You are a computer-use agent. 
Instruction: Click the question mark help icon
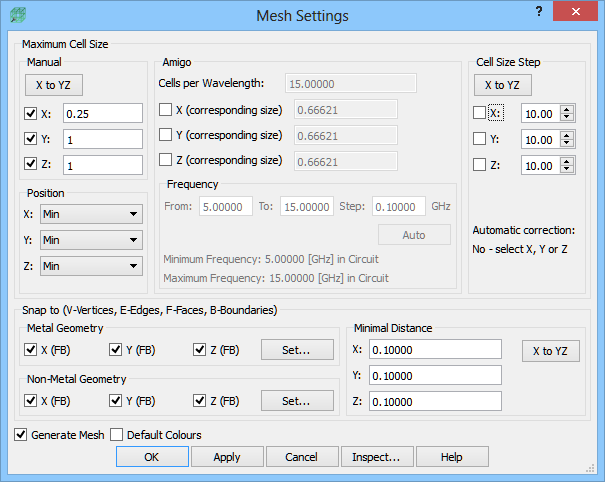(539, 11)
